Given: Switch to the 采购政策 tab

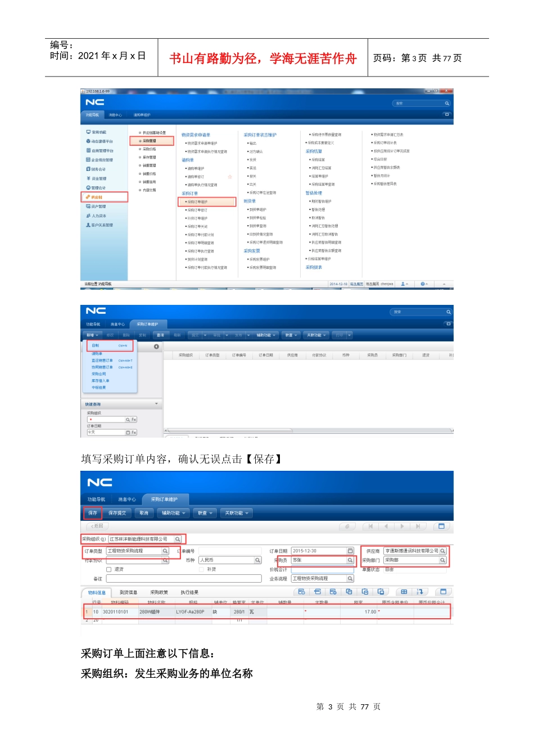Looking at the screenshot, I should (159, 592).
